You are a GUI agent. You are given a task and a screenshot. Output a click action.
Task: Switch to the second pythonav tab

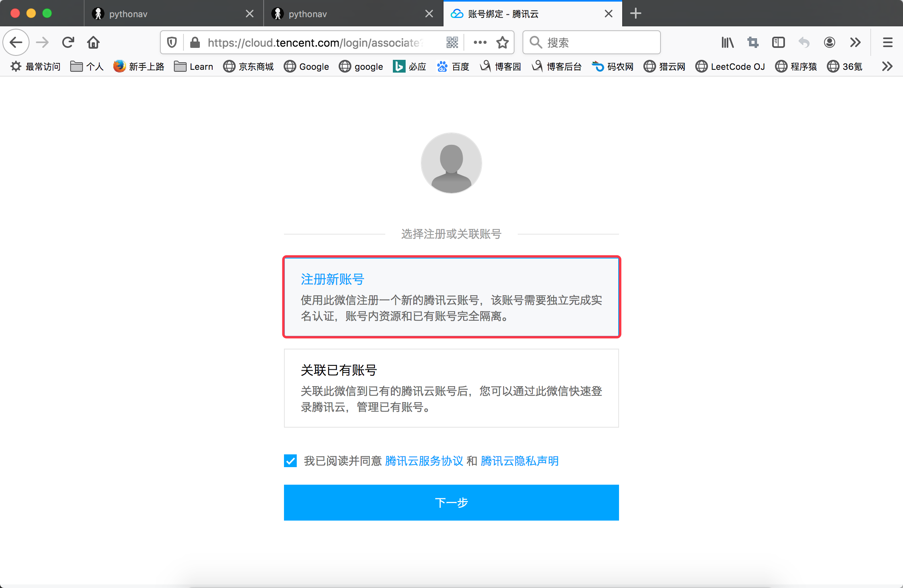353,14
